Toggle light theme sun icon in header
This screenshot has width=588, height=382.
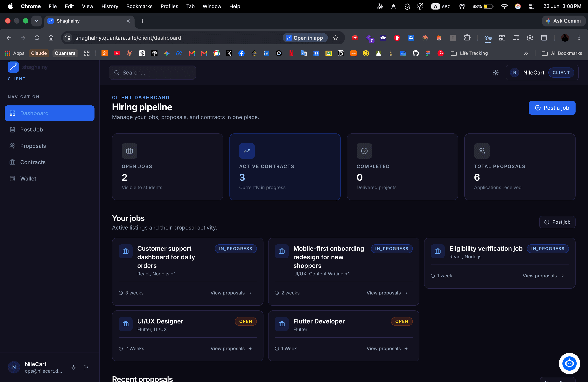tap(495, 73)
